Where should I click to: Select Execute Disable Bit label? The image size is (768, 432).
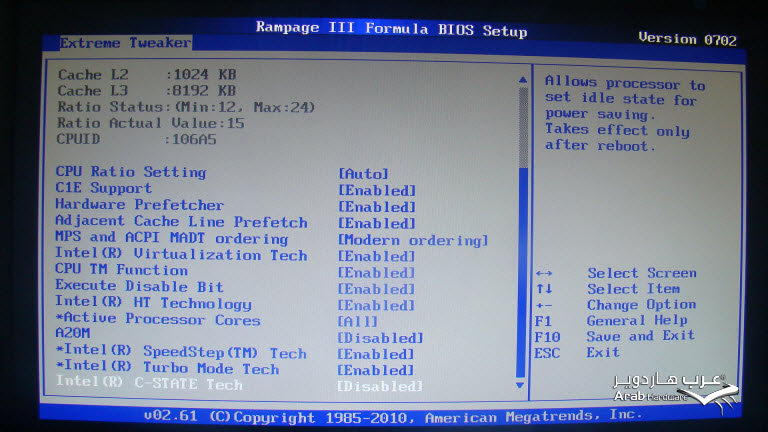coord(140,286)
